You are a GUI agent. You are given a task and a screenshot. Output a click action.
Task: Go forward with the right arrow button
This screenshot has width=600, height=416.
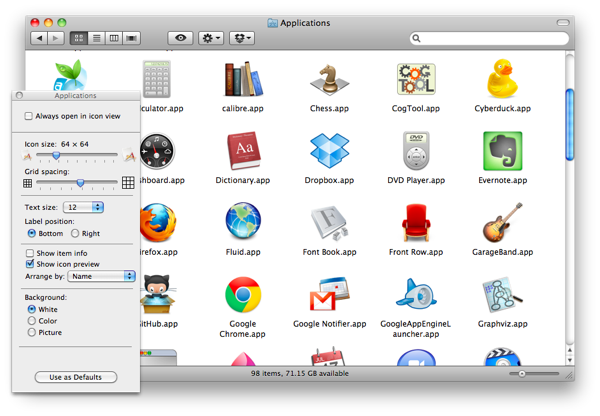coord(56,38)
